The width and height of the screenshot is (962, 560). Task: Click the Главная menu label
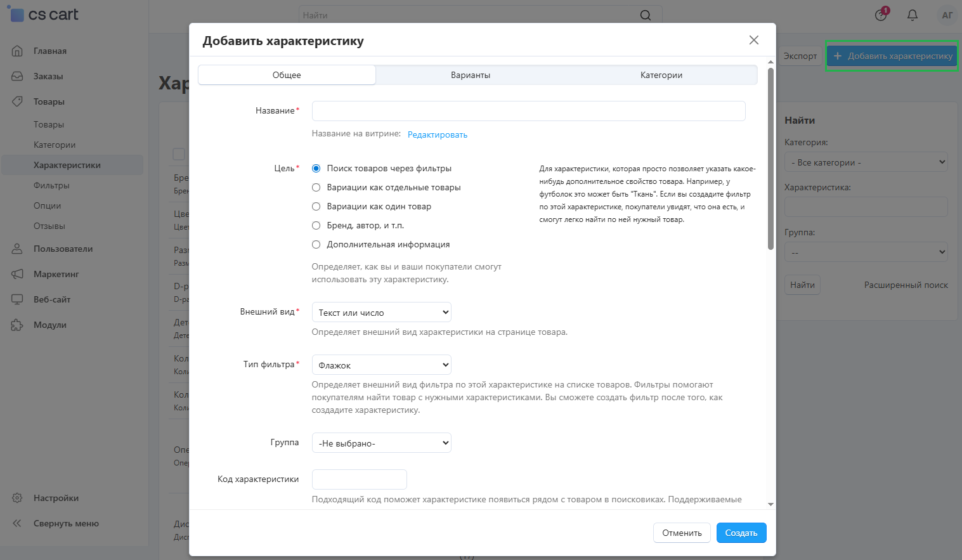click(50, 51)
